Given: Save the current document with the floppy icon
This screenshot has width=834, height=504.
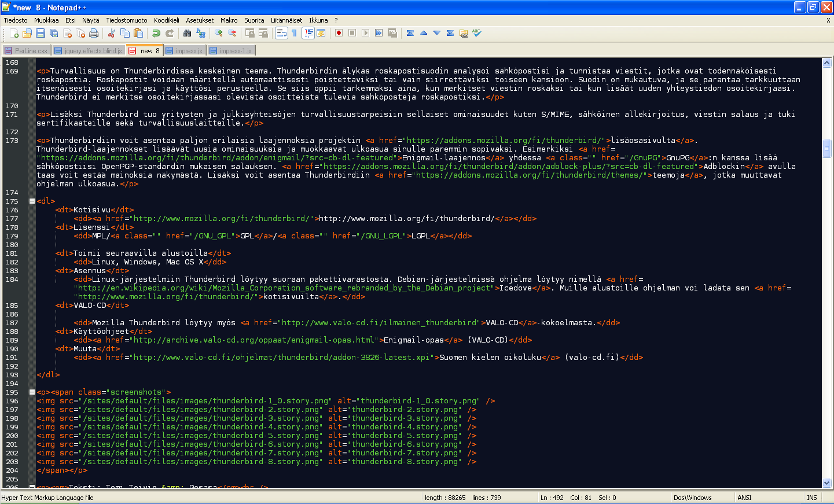Looking at the screenshot, I should [x=41, y=33].
